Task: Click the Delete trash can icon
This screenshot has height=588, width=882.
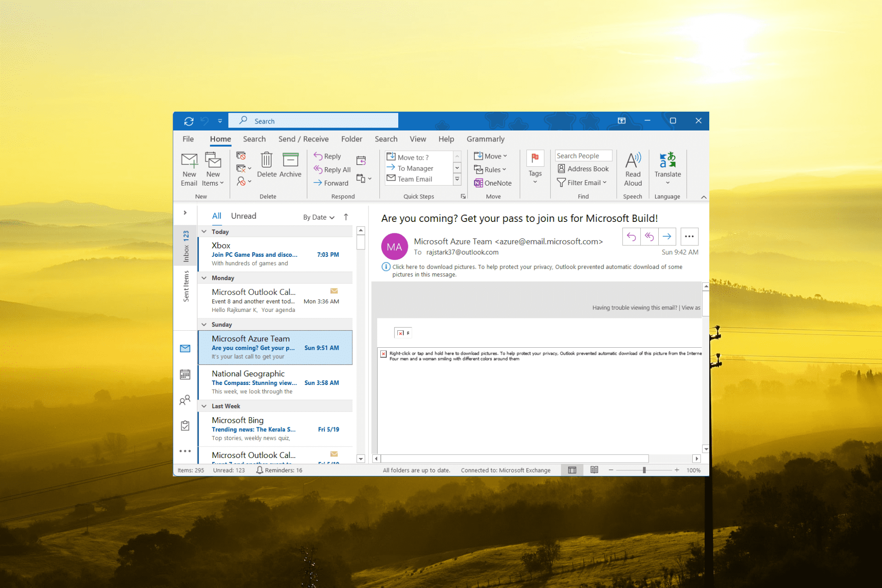Action: tap(266, 160)
